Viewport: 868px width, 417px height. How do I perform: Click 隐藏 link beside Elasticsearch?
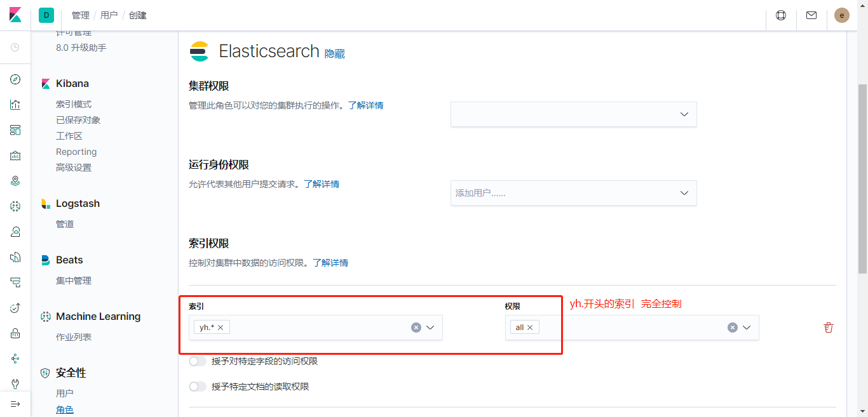coord(335,54)
